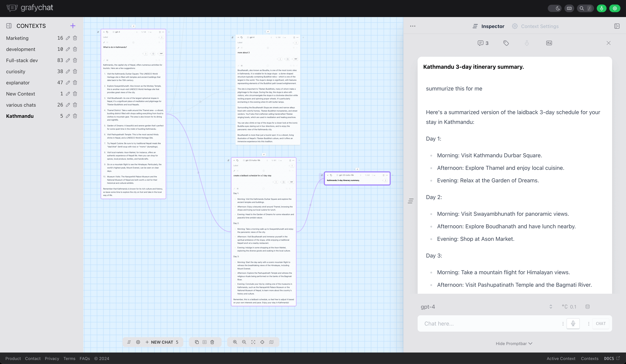Delete the Marketing context with trash icon
The width and height of the screenshot is (626, 364).
point(75,38)
